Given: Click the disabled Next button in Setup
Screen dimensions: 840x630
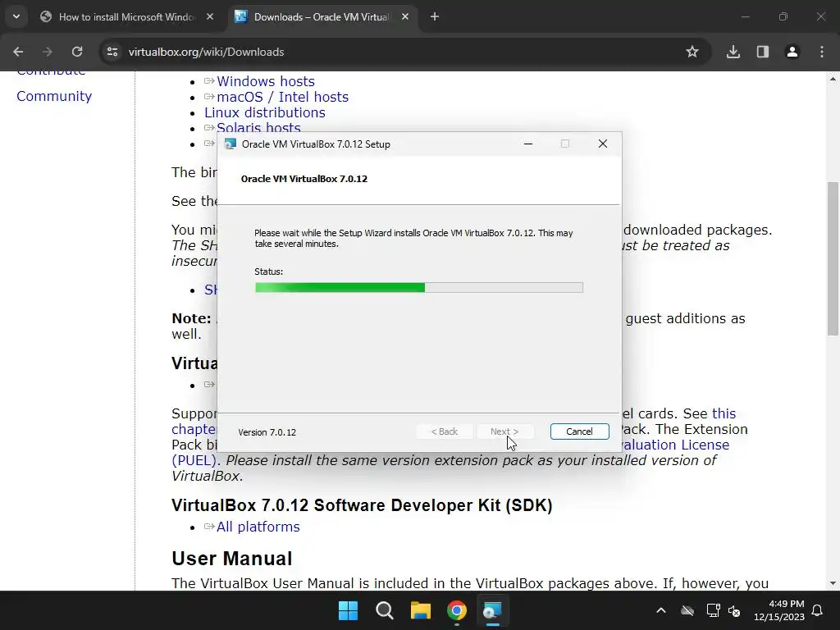Looking at the screenshot, I should 504,431.
